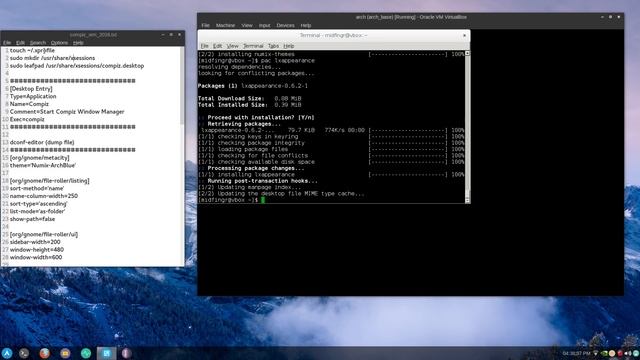
Task: Open the Terminal window Edit menu
Action: [218, 46]
